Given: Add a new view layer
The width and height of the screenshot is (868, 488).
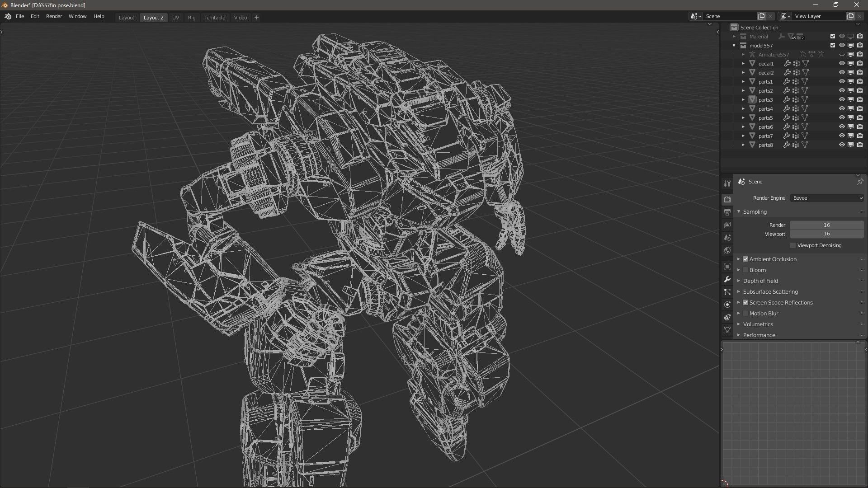Looking at the screenshot, I should click(850, 16).
